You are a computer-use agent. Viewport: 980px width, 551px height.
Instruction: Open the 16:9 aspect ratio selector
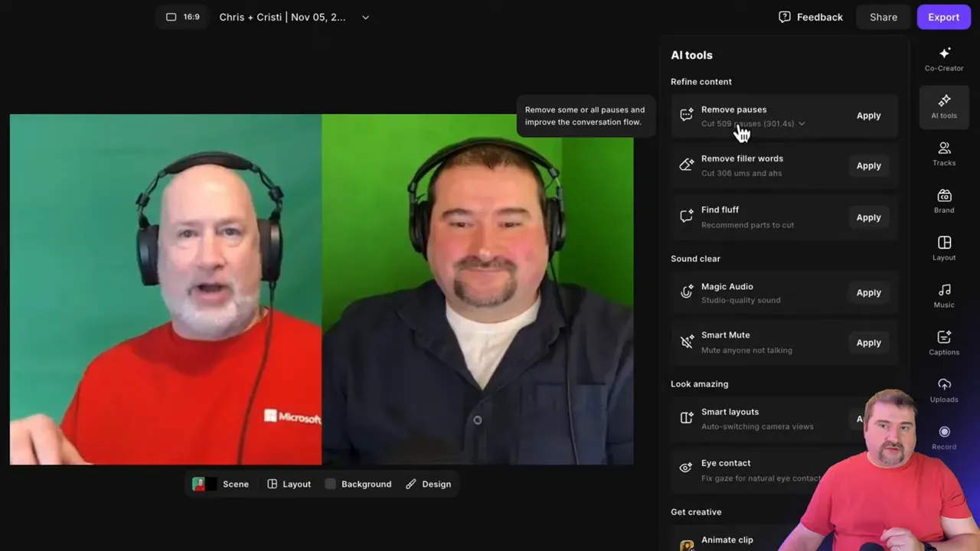pos(182,16)
